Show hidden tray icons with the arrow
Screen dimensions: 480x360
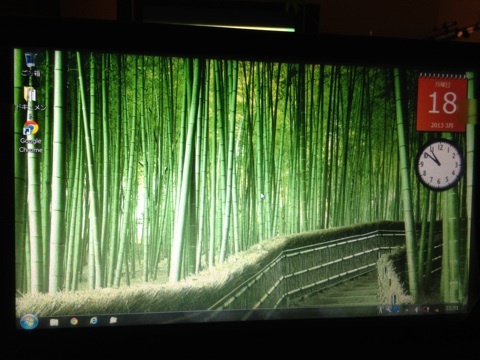407,310
